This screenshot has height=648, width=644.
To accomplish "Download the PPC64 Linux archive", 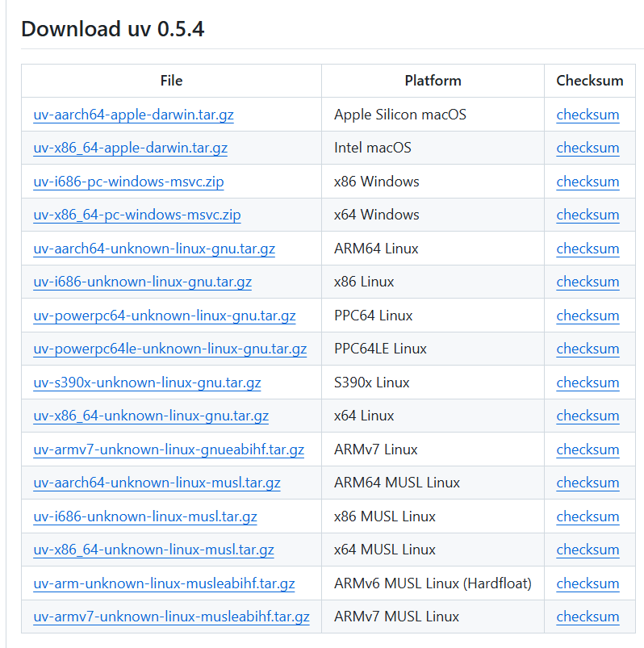I will point(159,316).
